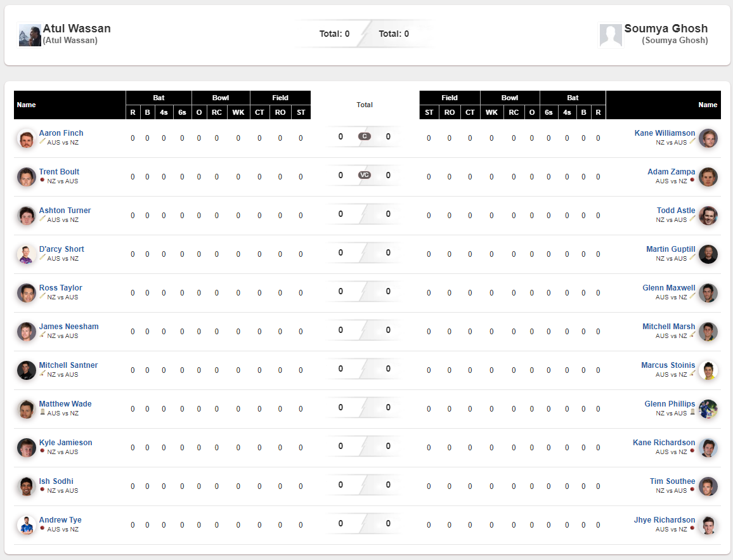Open Andrew Tye player link

coord(60,520)
